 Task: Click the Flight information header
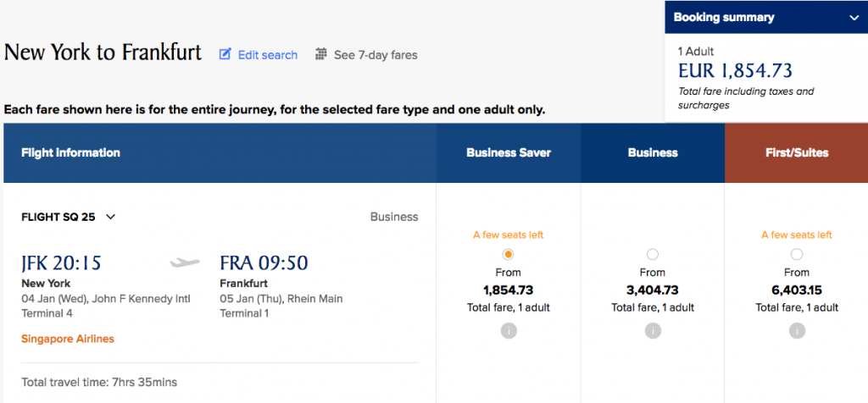tap(70, 153)
